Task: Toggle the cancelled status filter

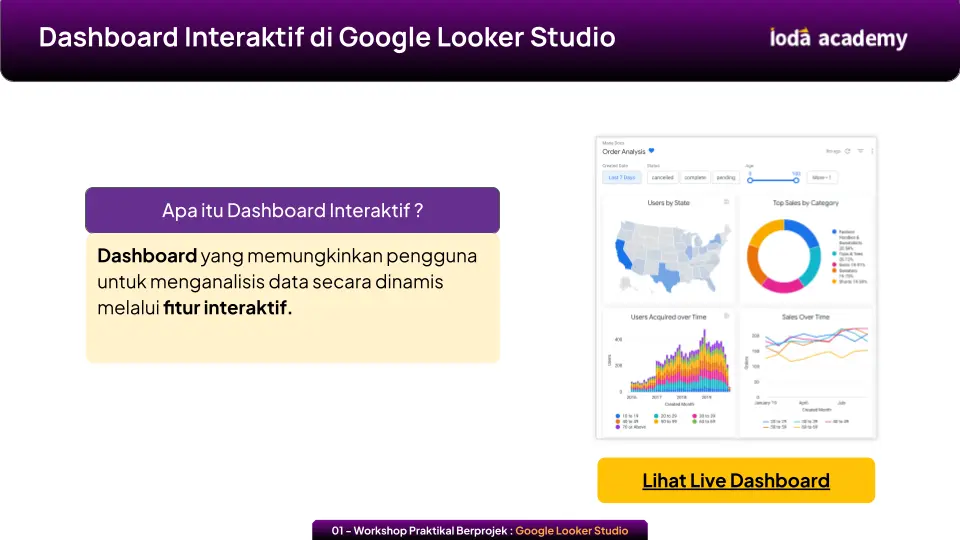Action: click(x=662, y=177)
